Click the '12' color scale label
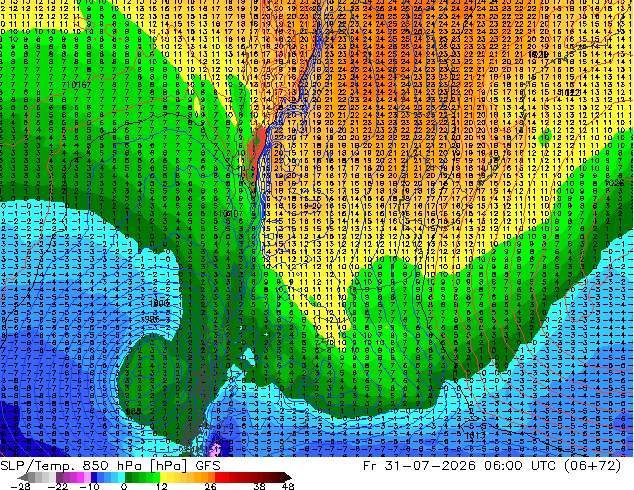This screenshot has width=634, height=490. tap(162, 486)
